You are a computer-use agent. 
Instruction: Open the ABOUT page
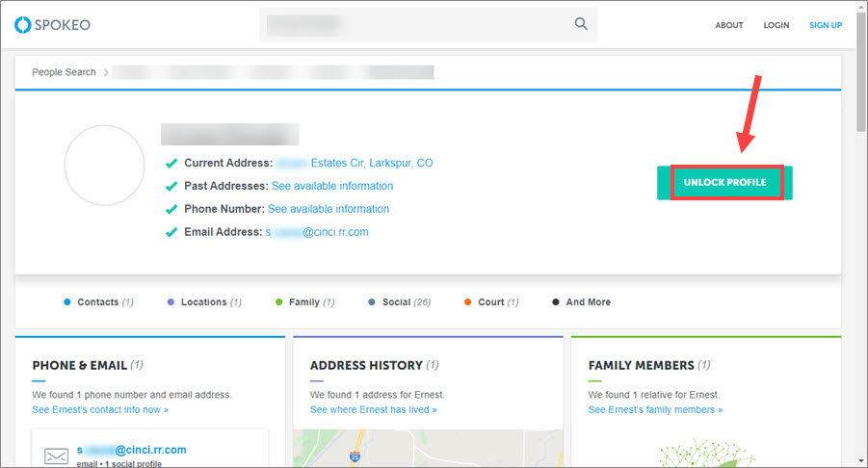729,25
